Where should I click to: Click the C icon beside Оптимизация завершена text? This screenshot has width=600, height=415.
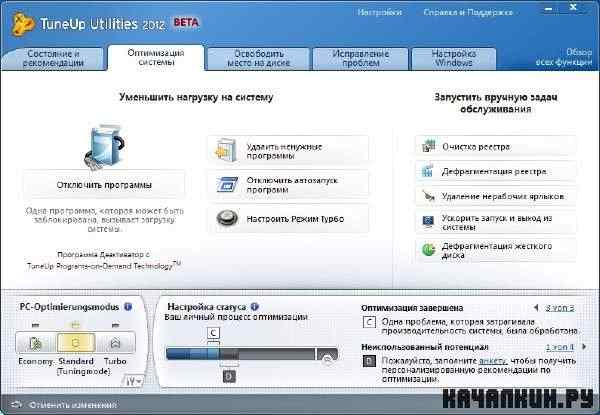(369, 322)
